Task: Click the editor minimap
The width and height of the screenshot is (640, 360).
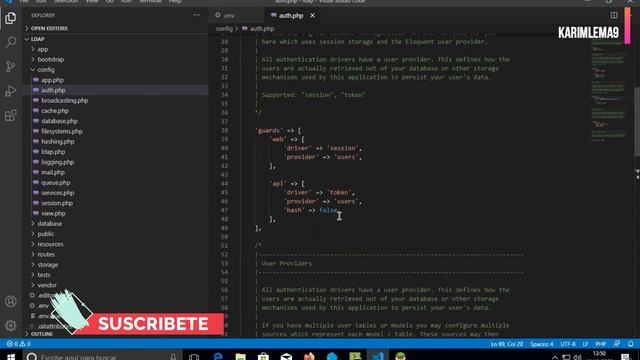Action: (609, 90)
